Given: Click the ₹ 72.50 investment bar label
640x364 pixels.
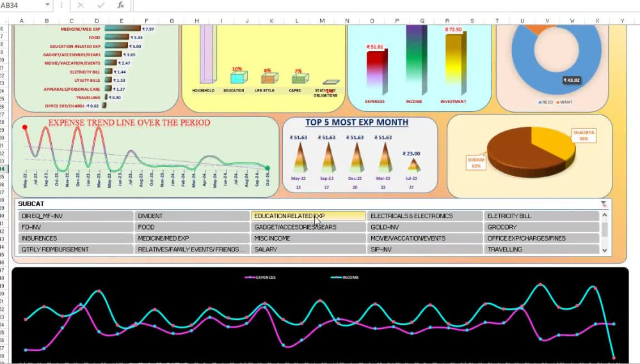Looking at the screenshot, I should pos(454,30).
